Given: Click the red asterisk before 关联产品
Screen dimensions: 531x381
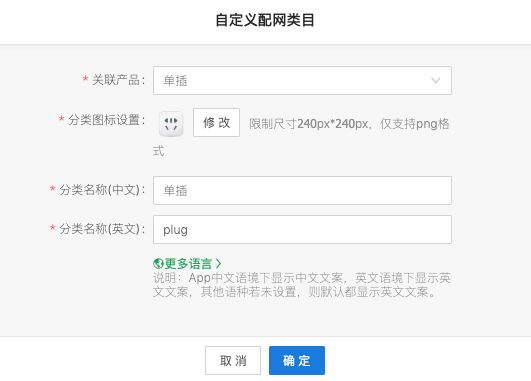Looking at the screenshot, I should [85, 79].
